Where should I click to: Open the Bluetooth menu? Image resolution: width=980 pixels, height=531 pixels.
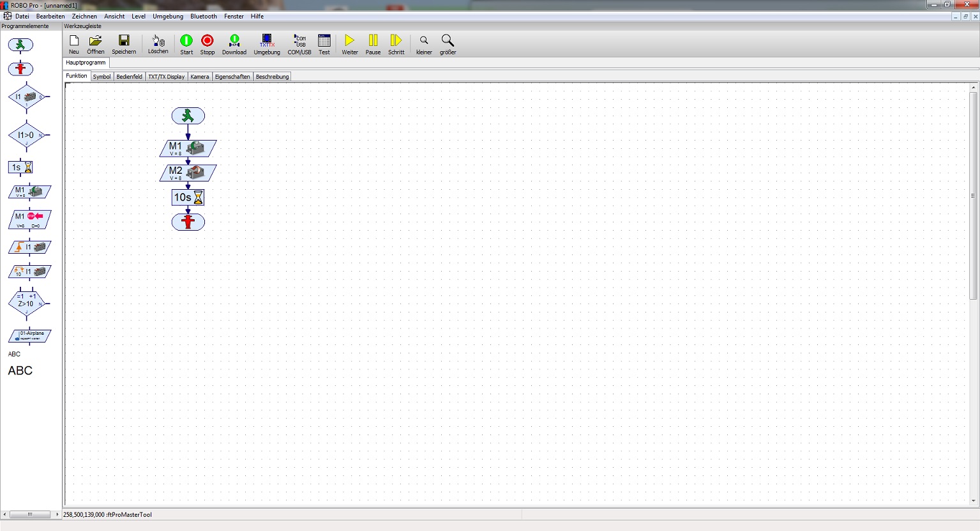[x=204, y=17]
